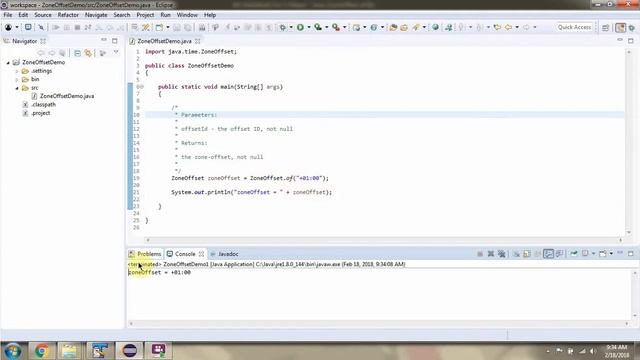Screen dimensions: 640x360
Task: Click the Search flashlight icon in toolbar
Action: tap(416, 27)
